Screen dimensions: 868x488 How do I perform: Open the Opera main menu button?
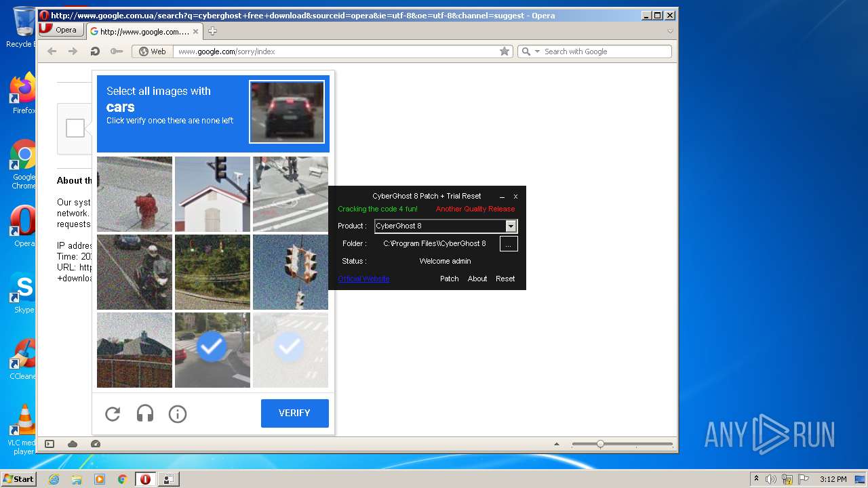click(x=61, y=30)
